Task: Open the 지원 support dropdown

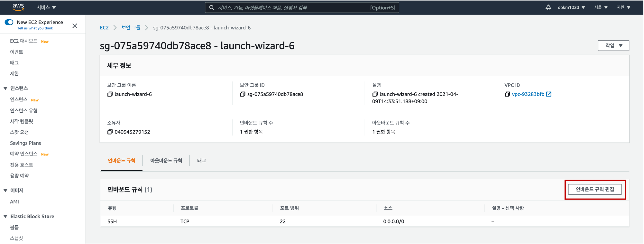Action: 623,7
